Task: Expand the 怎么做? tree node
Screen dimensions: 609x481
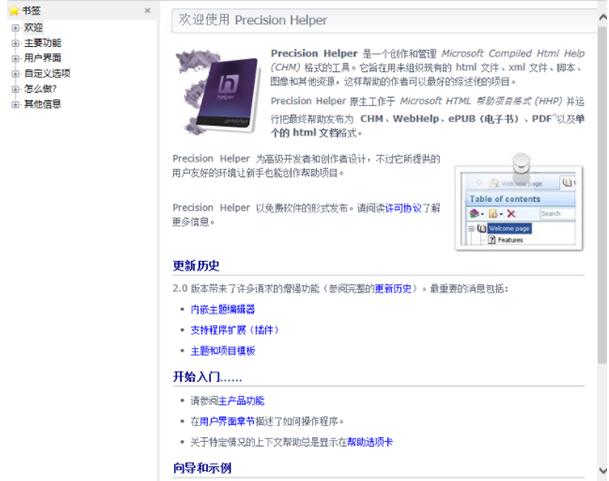Action: tap(15, 88)
